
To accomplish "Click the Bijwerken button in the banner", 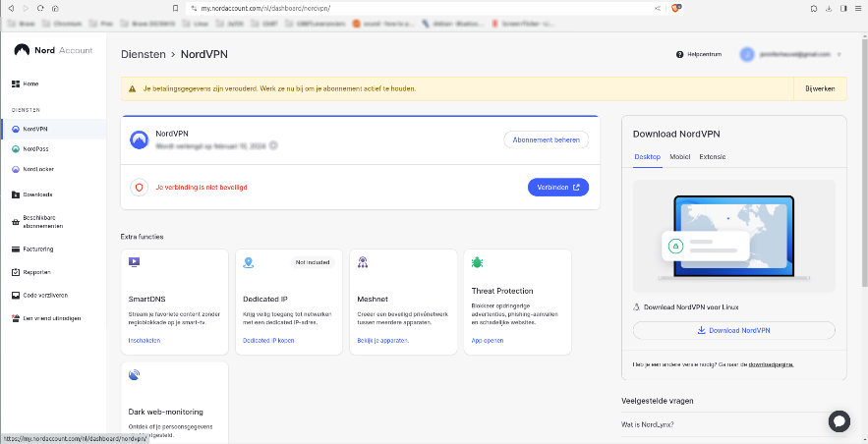I will [x=820, y=88].
